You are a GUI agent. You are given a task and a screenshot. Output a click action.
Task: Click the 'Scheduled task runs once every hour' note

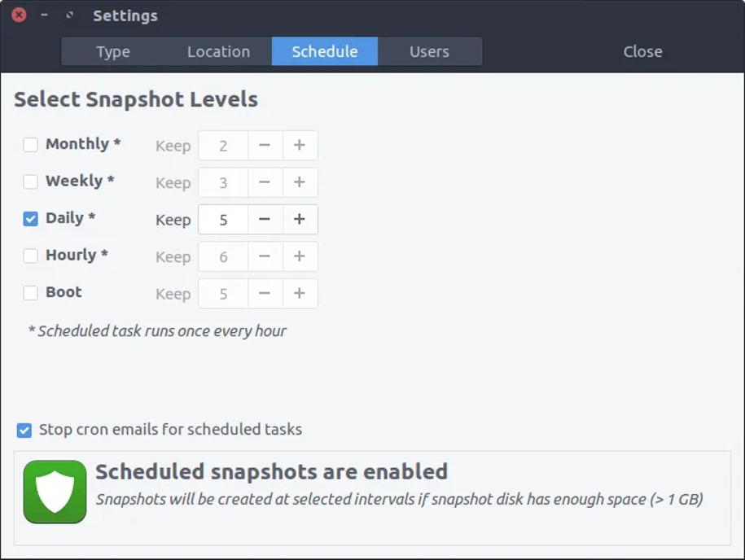click(x=157, y=330)
